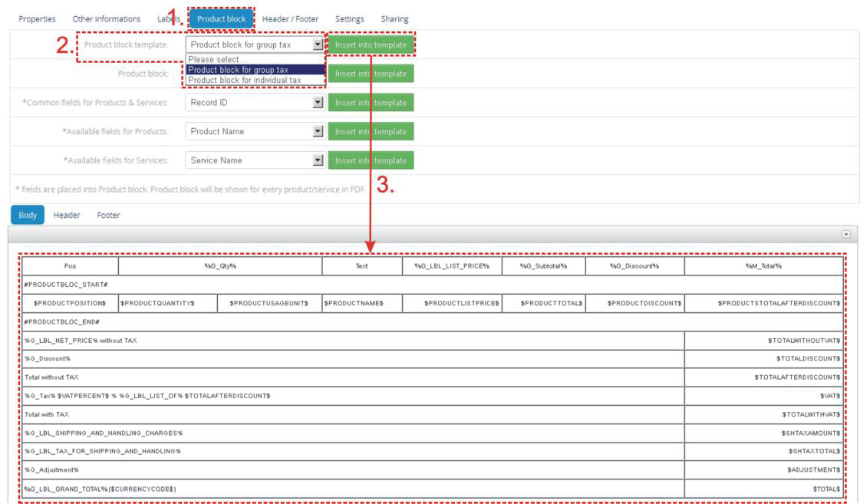
Task: Click the $SHTAXTOTAL$ cell
Action: (x=763, y=451)
